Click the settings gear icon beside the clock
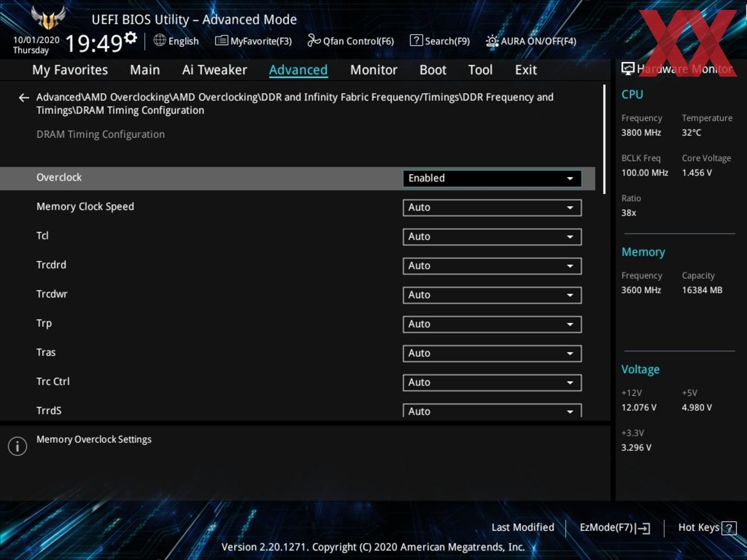 tap(131, 38)
